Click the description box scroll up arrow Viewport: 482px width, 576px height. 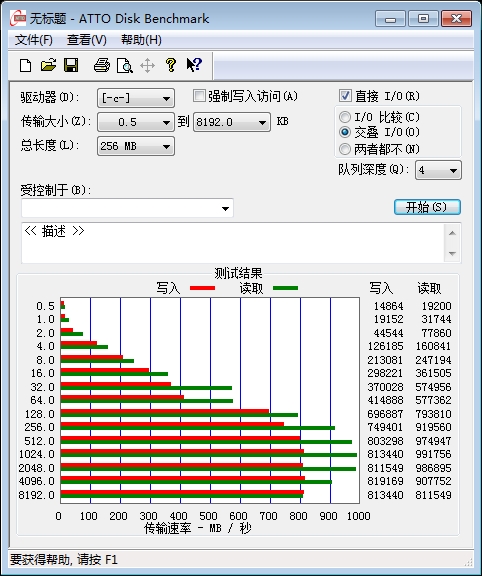tap(452, 233)
